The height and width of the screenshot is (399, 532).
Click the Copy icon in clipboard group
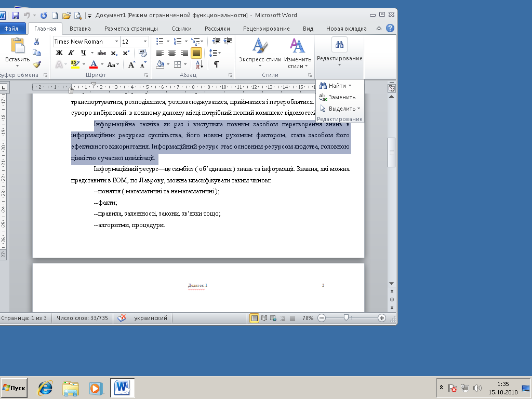point(37,52)
